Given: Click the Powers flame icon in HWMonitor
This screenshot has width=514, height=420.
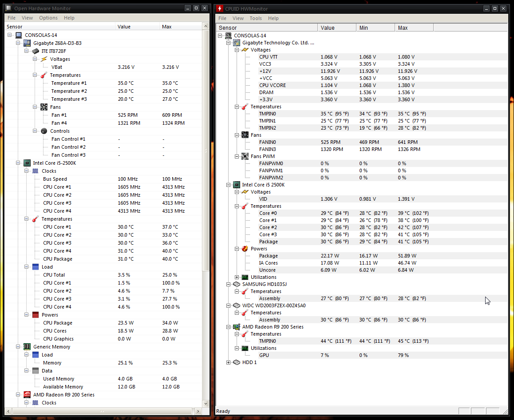Looking at the screenshot, I should coord(245,249).
